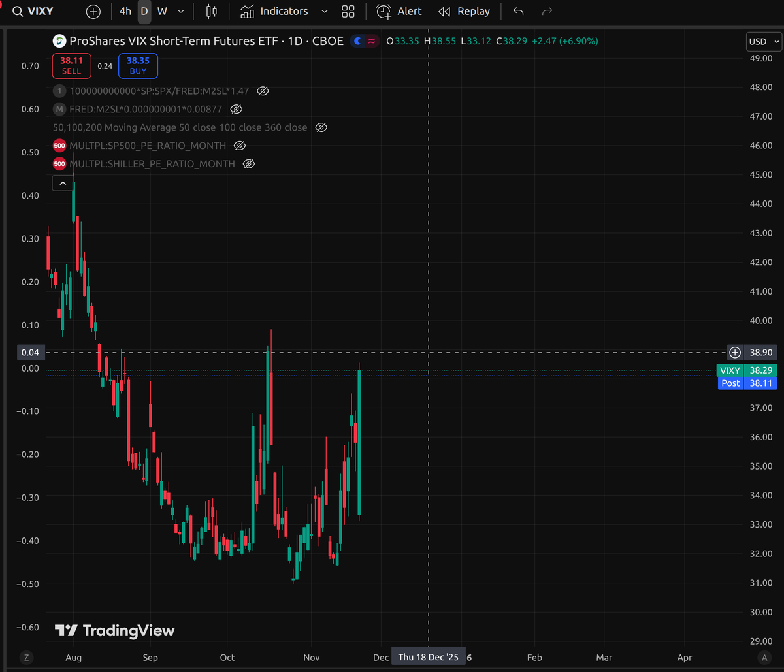This screenshot has width=784, height=672.
Task: Show the SHILLER_PE_RATIO_MONTH series eye toggle
Action: point(248,164)
